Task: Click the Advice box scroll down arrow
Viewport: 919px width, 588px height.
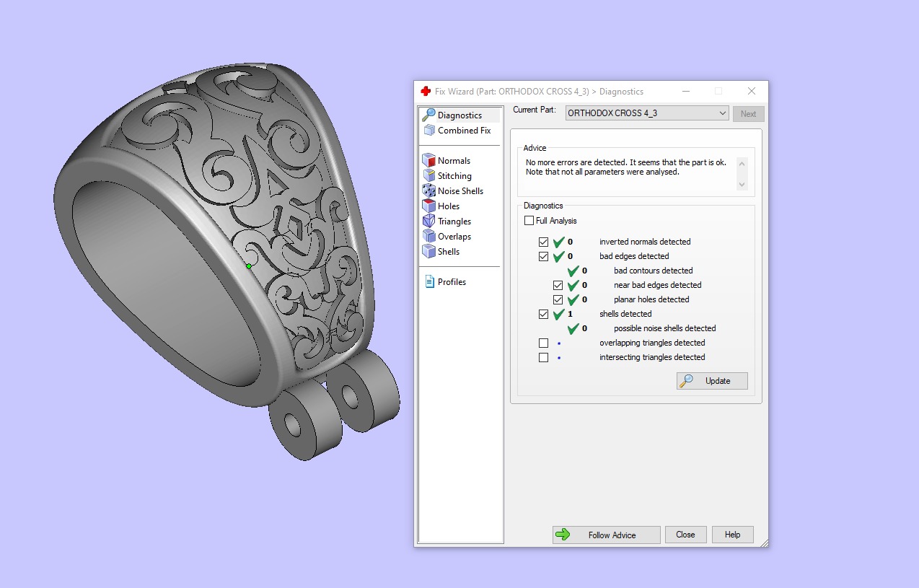Action: tap(742, 185)
